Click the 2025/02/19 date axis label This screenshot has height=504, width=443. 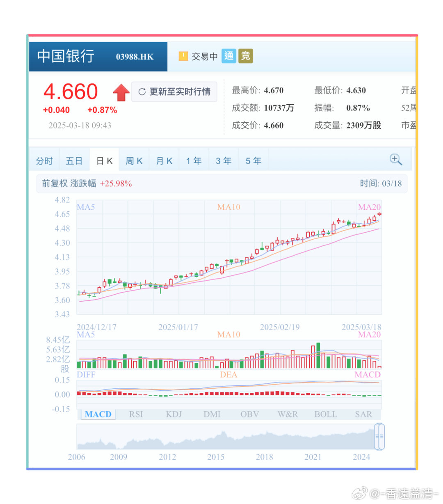(280, 327)
